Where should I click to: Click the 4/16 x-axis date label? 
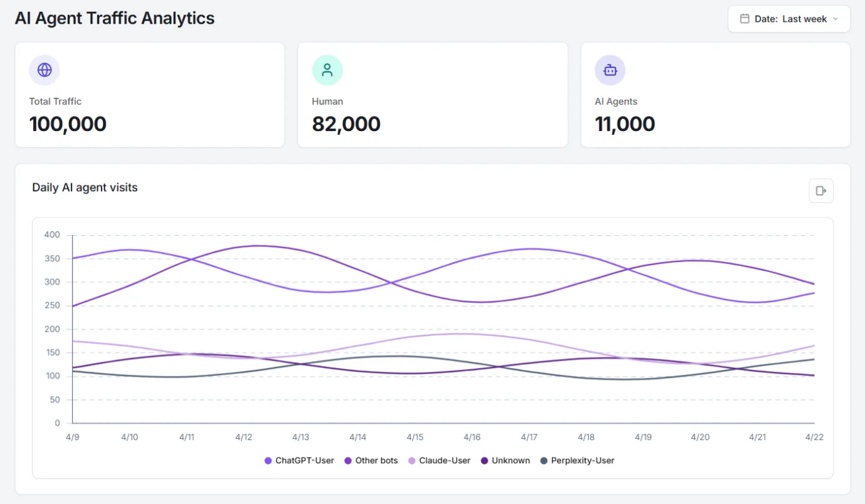point(472,437)
